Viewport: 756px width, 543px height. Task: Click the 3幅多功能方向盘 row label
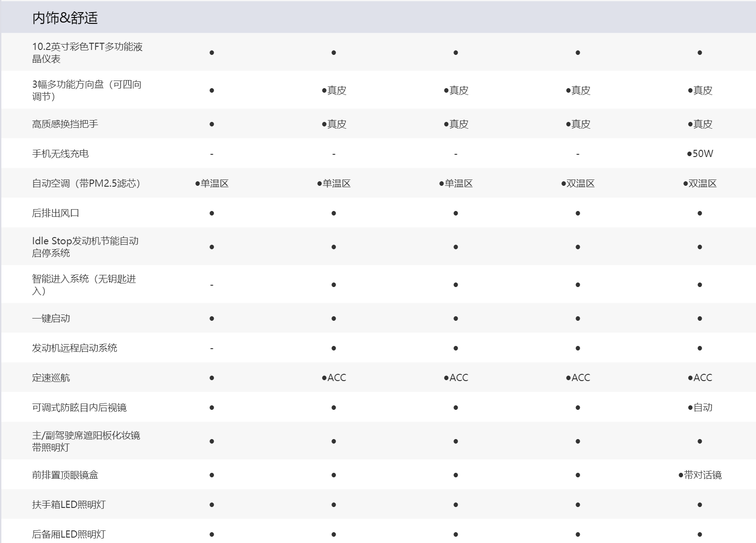(87, 90)
